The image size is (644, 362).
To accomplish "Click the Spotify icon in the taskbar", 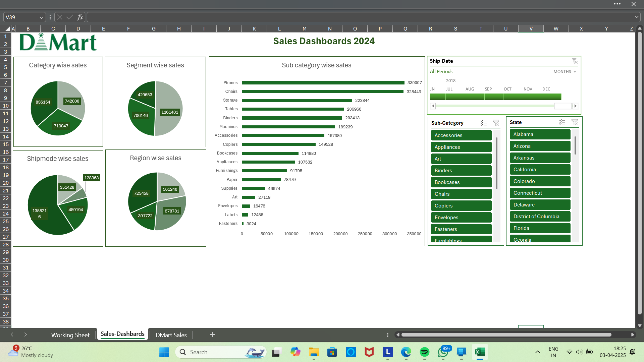I will tap(424, 352).
